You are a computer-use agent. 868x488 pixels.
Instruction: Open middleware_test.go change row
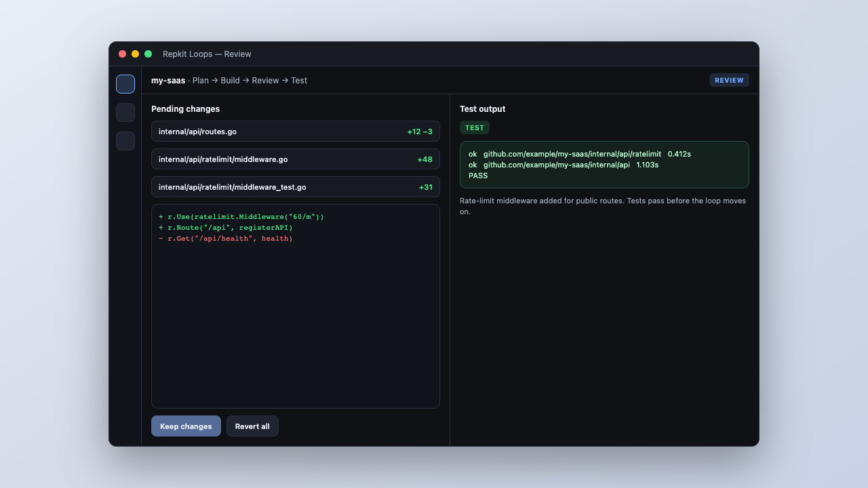[x=296, y=187]
